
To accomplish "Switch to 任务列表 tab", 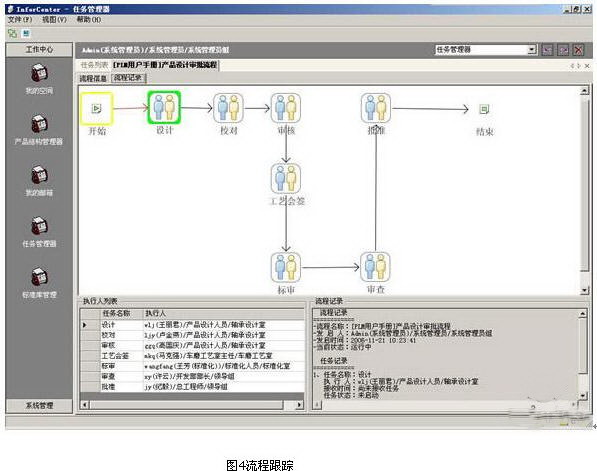I will 94,65.
